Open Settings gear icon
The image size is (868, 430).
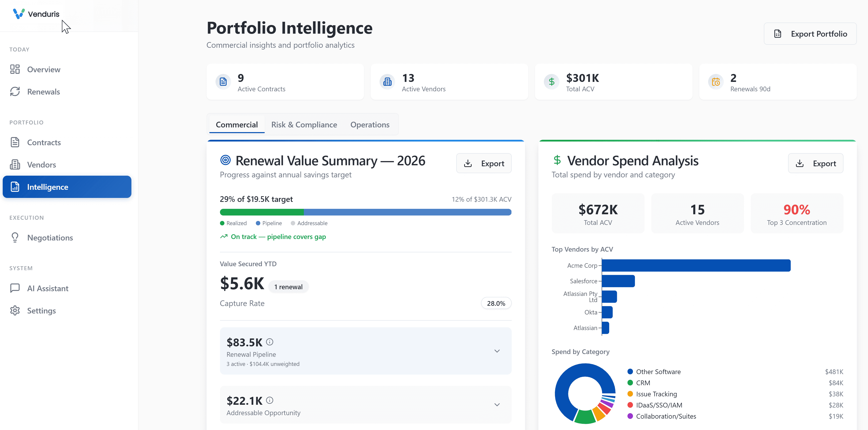(15, 310)
